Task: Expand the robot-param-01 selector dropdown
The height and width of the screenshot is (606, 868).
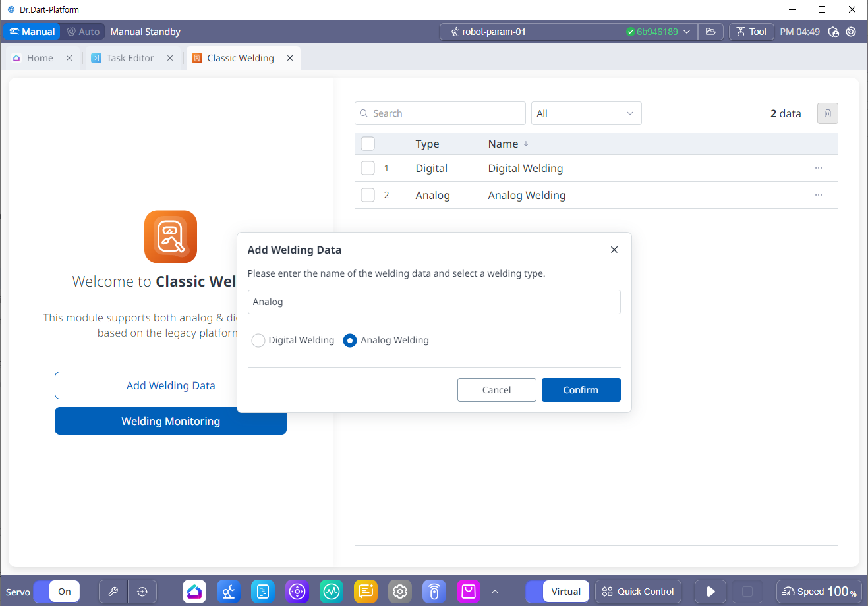Action: (x=686, y=32)
